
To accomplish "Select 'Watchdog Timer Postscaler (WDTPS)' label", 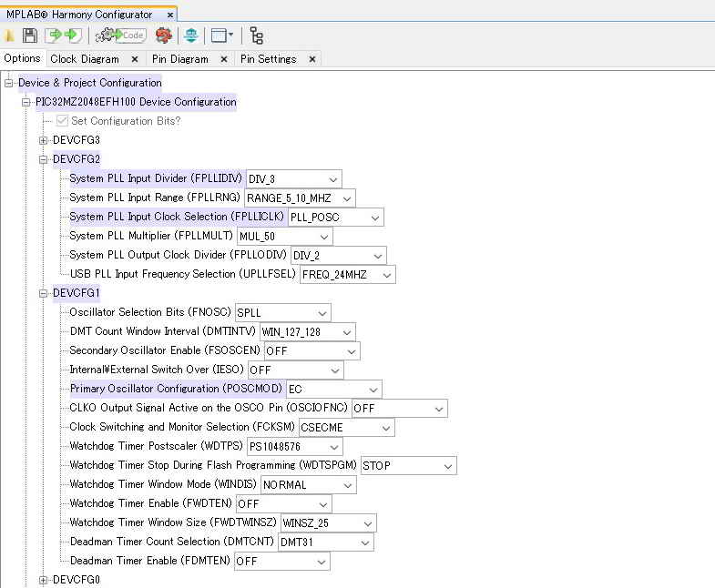I will pyautogui.click(x=156, y=447).
